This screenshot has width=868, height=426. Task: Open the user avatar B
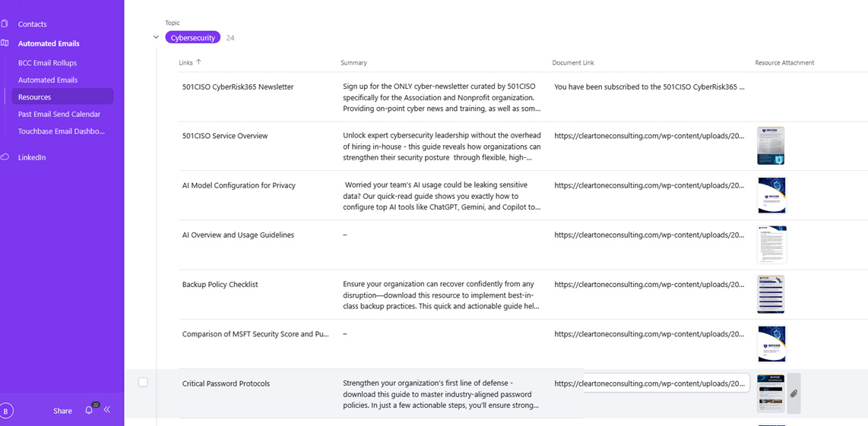tap(6, 411)
